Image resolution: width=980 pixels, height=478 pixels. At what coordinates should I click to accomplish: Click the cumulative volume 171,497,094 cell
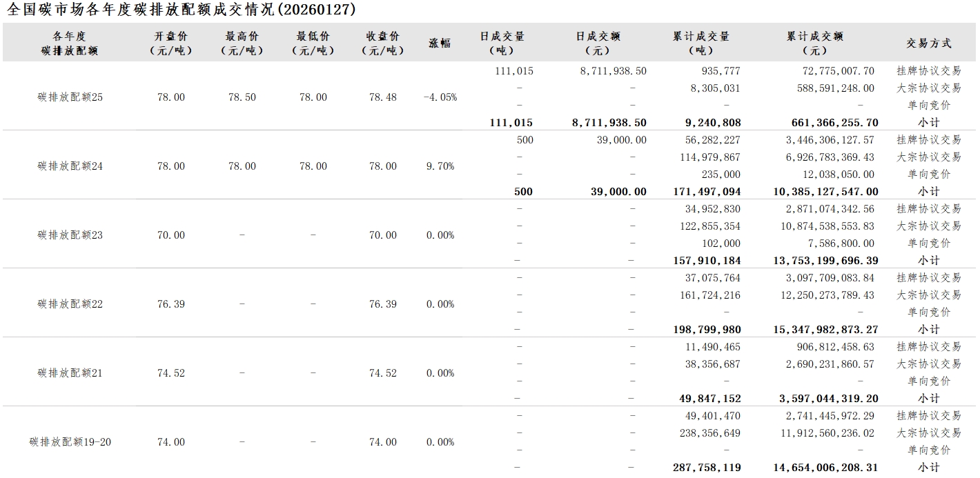[x=706, y=192]
